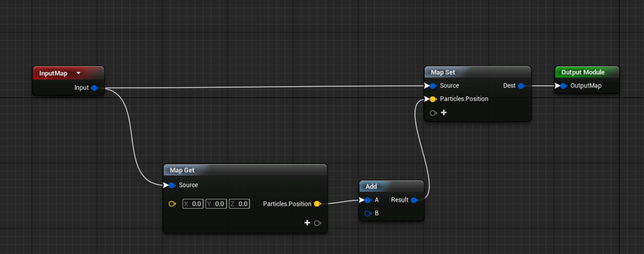Edit the Z value field in Map Get

tap(240, 204)
